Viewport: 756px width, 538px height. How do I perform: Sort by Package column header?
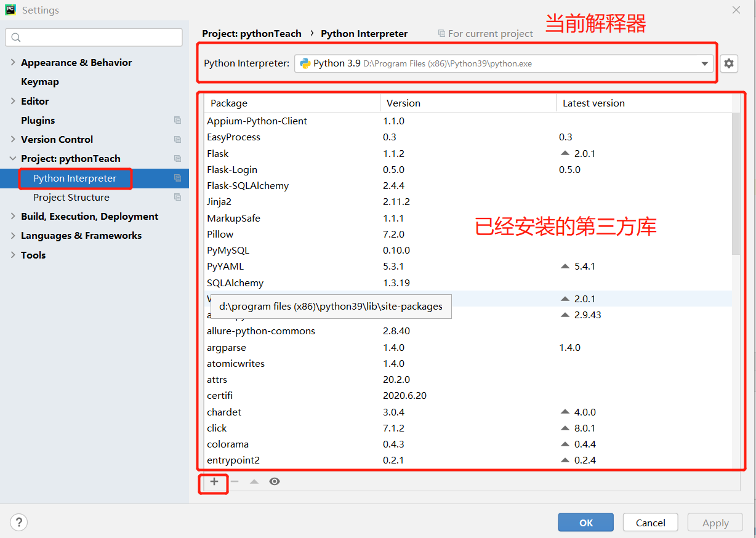click(x=292, y=103)
